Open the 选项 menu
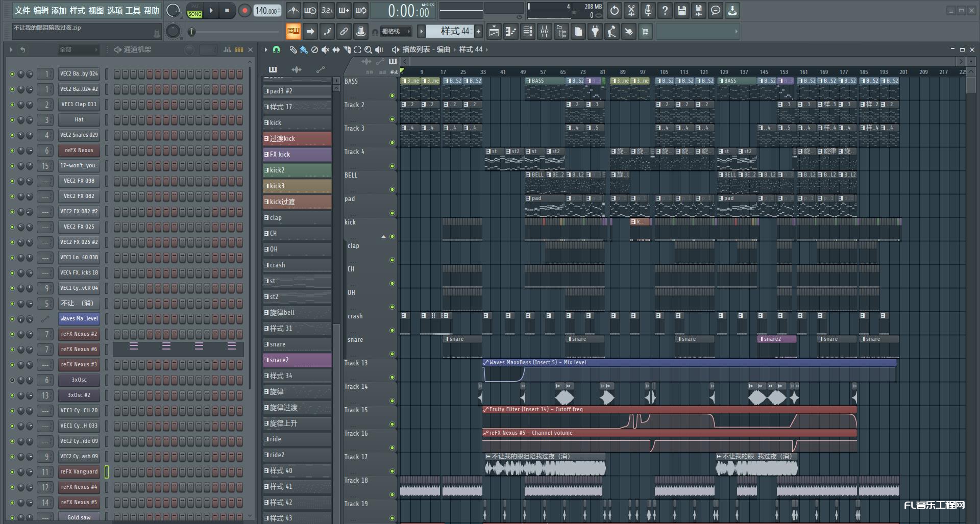 115,10
